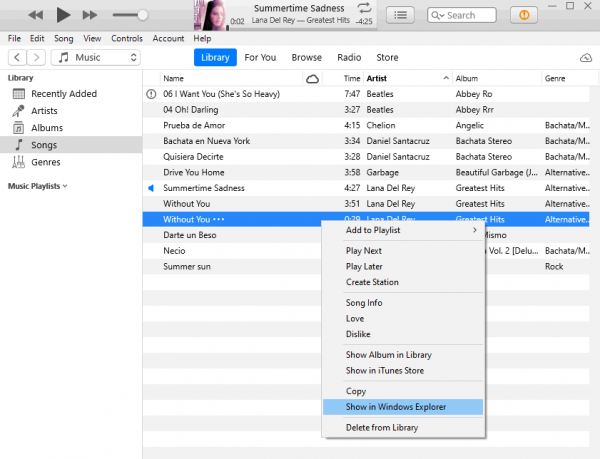The image size is (600, 459).
Task: Sort by the Name column header
Action: point(232,78)
